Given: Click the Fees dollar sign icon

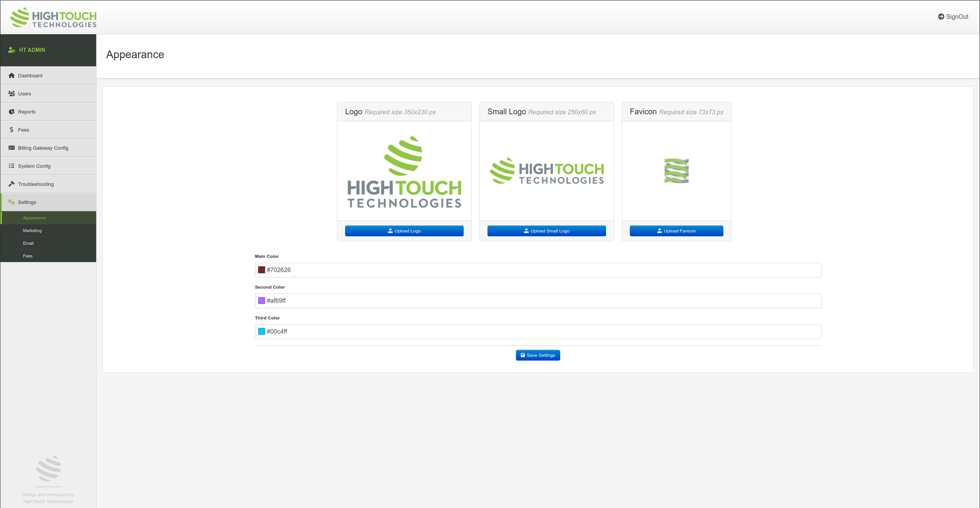Looking at the screenshot, I should click(12, 130).
